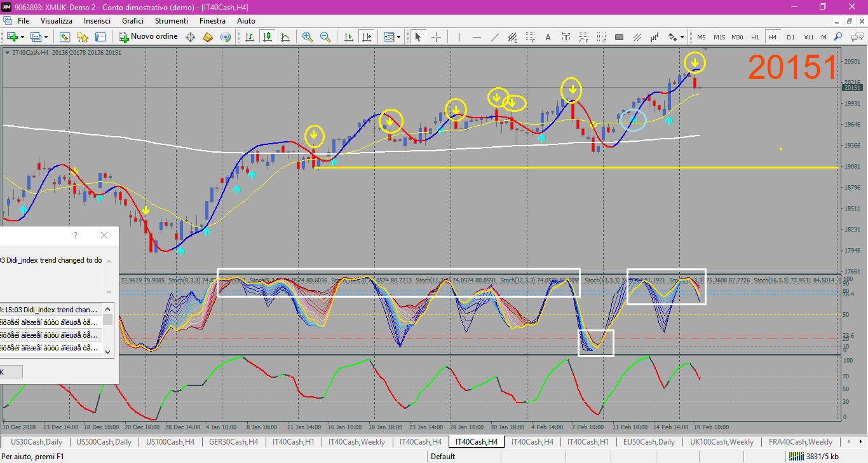Expand the Profiles dropdown arrow

click(x=46, y=37)
